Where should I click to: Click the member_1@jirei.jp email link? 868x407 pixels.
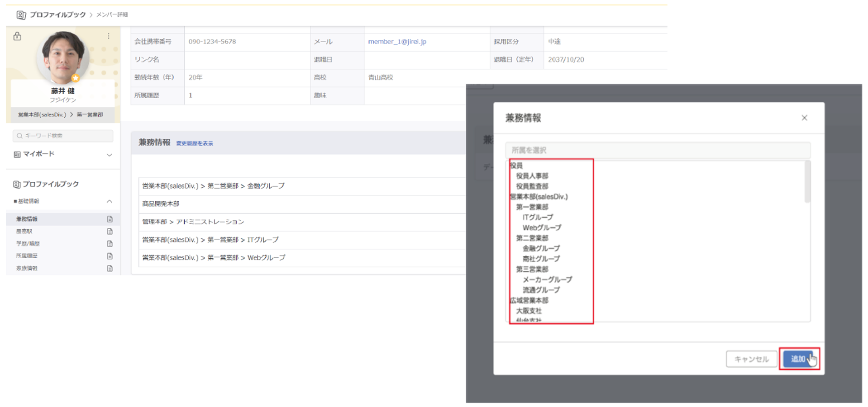(x=397, y=42)
